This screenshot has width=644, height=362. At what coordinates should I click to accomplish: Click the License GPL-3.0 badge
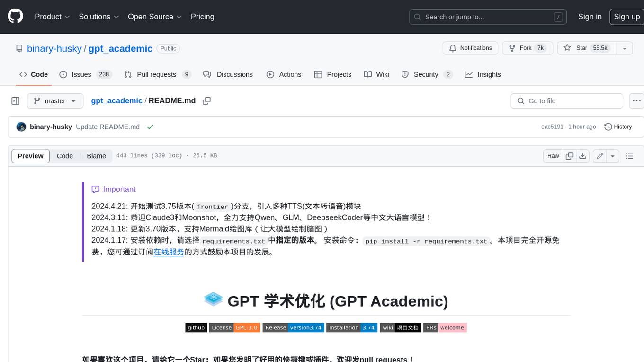(x=234, y=327)
